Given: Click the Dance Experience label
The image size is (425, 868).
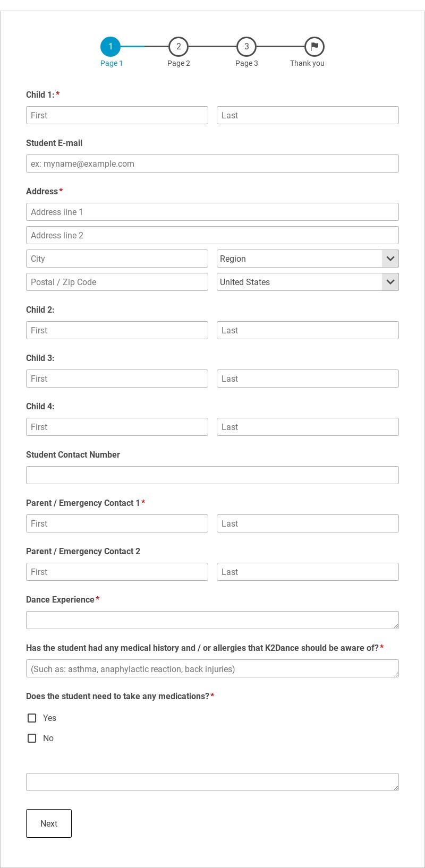Looking at the screenshot, I should 60,599.
